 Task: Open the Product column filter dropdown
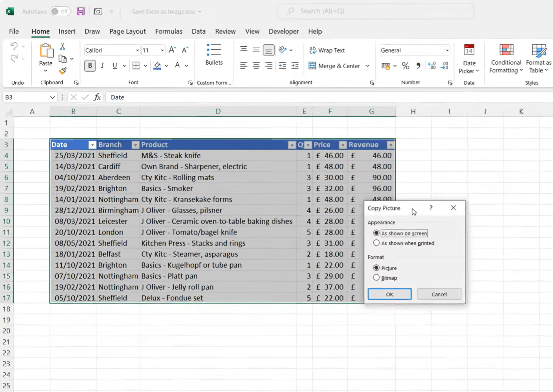pyautogui.click(x=292, y=145)
